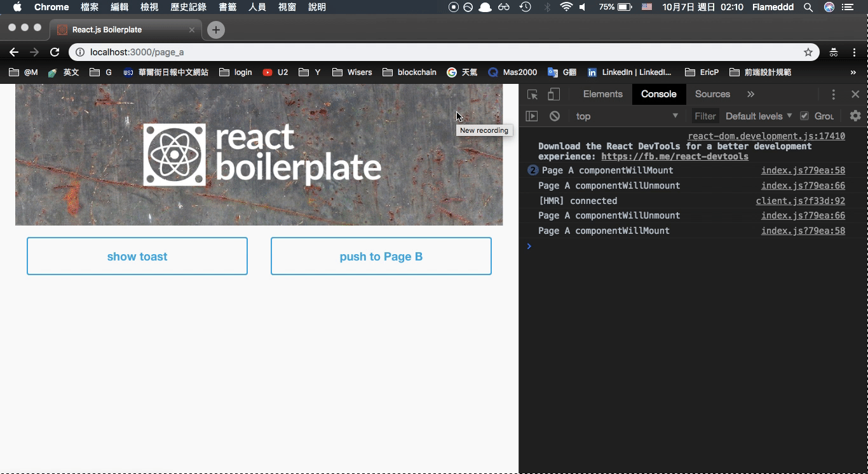
Task: Go forward with the browser arrow
Action: (x=34, y=52)
